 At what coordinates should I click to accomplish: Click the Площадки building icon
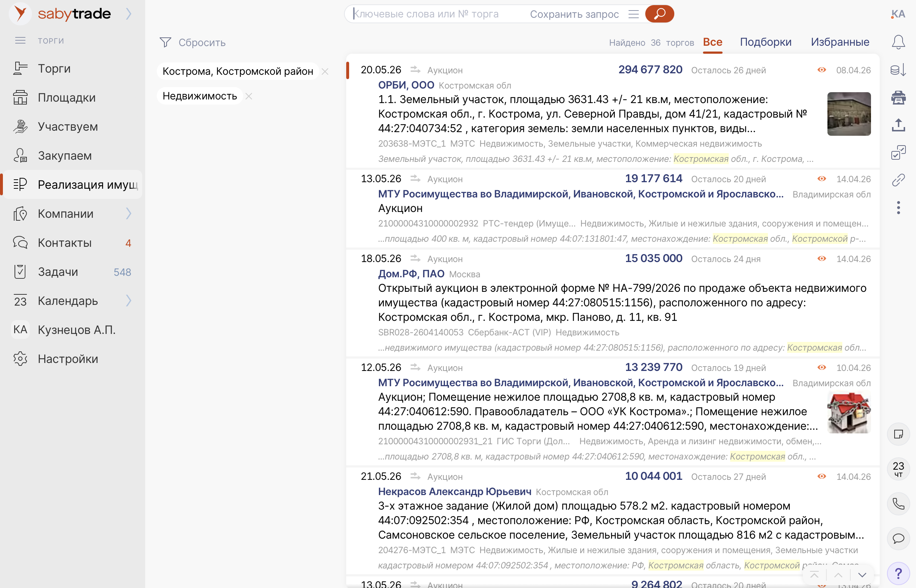20,97
